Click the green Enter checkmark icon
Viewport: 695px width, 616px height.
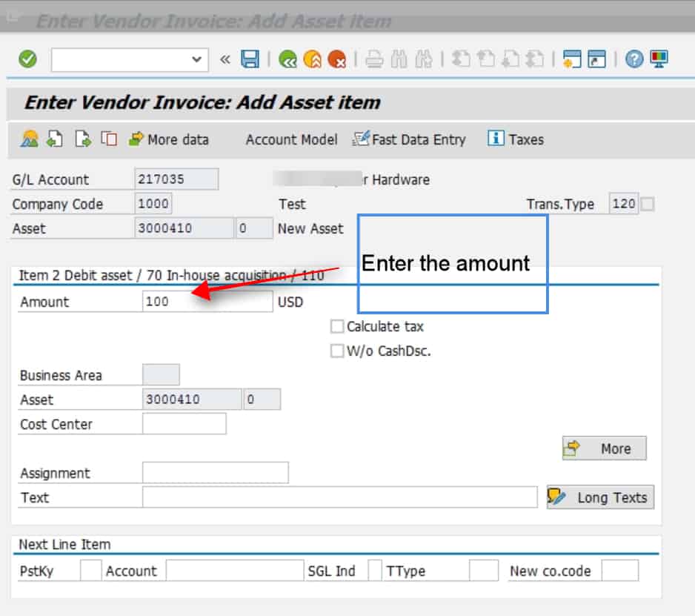(28, 59)
